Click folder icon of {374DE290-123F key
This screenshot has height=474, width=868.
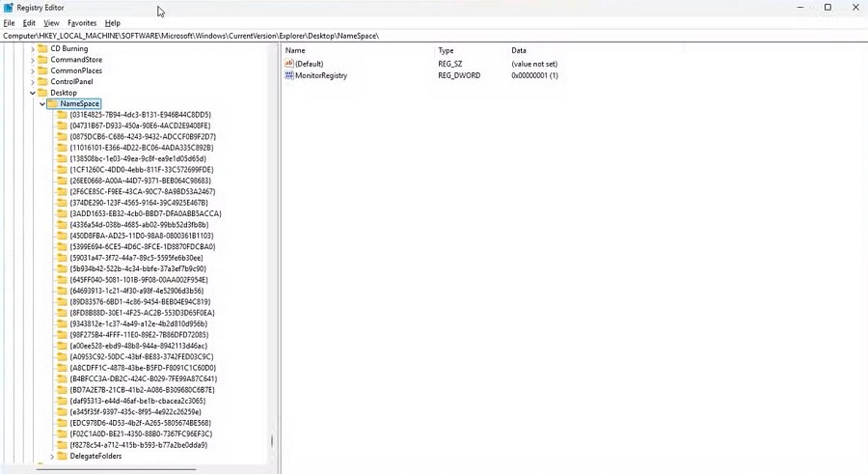[62, 203]
